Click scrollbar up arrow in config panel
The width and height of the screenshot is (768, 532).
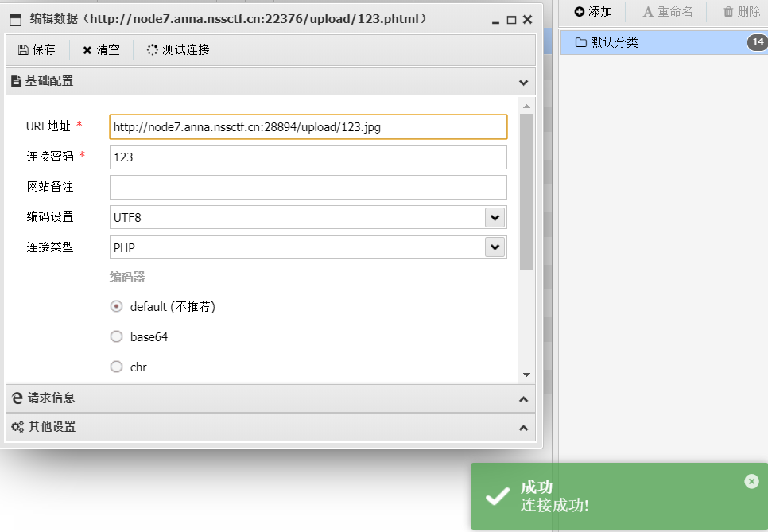point(526,107)
